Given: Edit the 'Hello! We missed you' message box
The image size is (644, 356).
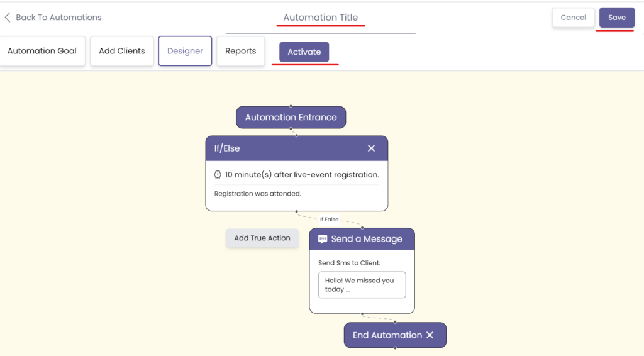Looking at the screenshot, I should 362,285.
